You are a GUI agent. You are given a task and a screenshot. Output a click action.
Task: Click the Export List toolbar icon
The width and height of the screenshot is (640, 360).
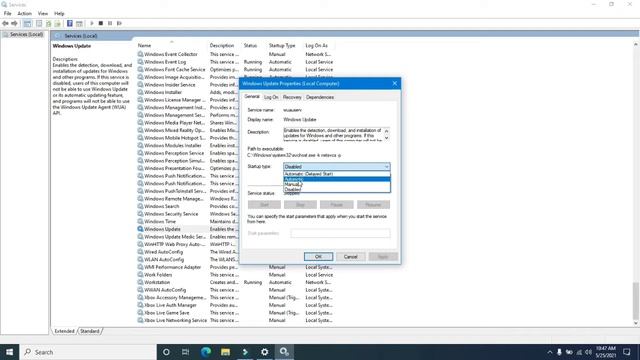[x=58, y=23]
